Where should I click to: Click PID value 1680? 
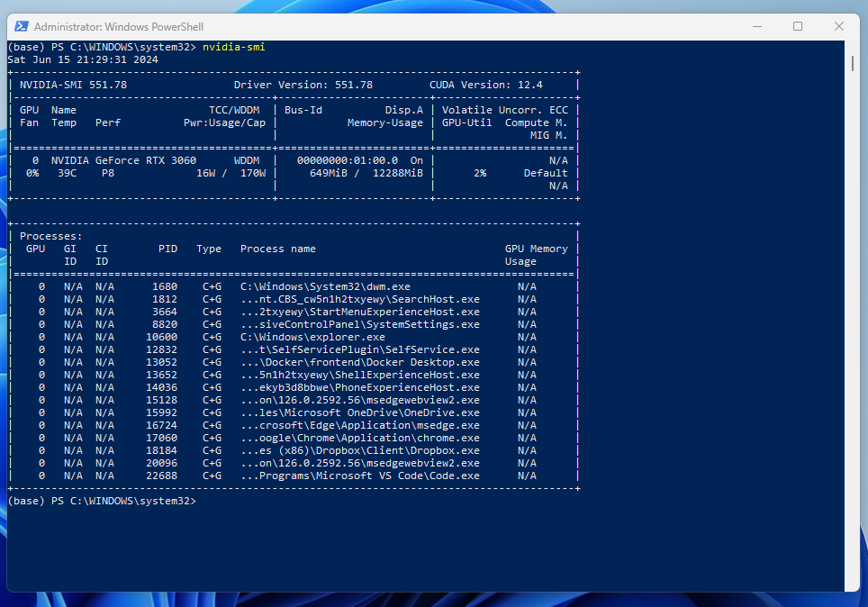click(x=165, y=287)
